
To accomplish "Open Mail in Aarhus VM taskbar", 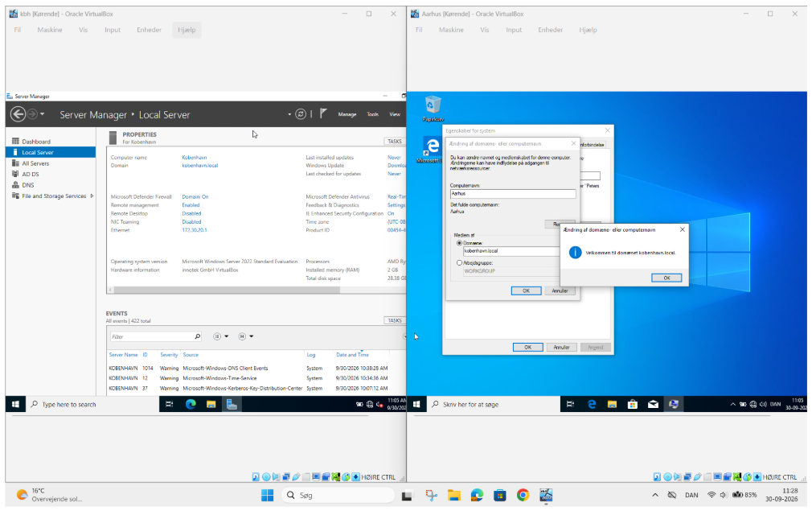I will [653, 404].
